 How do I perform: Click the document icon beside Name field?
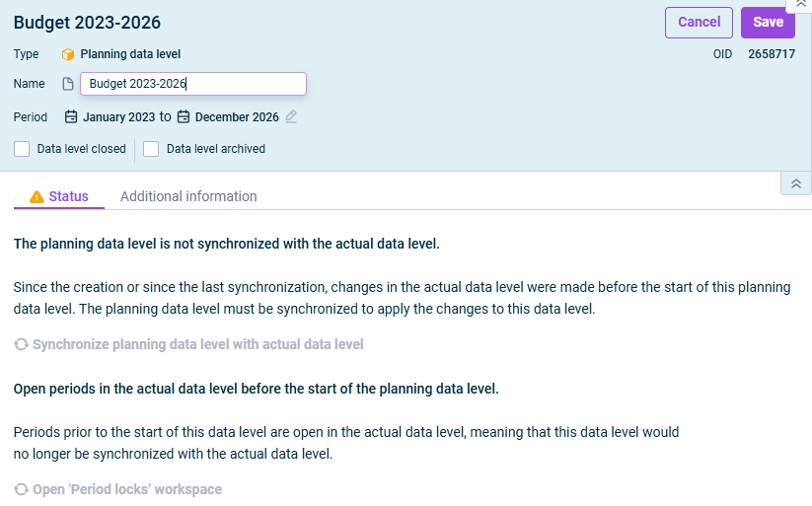click(68, 84)
